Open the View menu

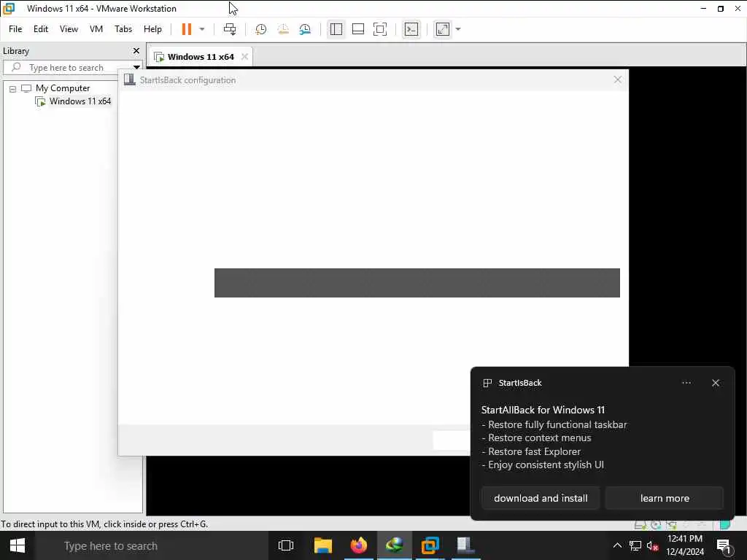click(69, 29)
